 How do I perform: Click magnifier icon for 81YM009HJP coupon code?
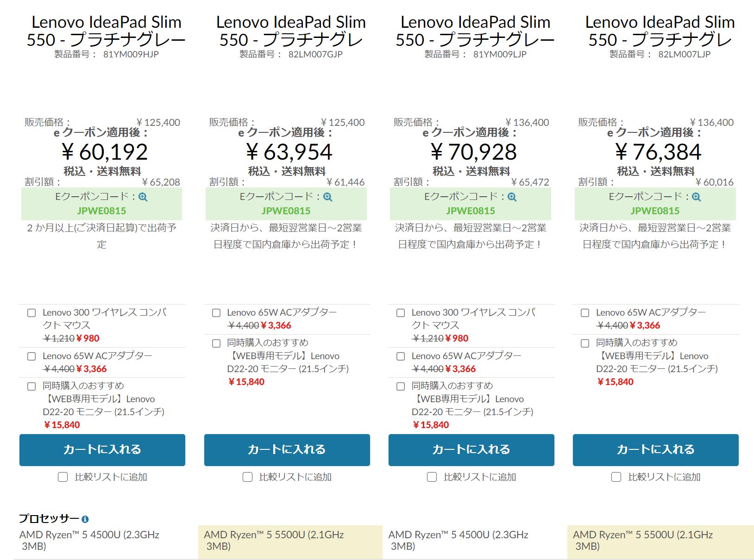point(143,197)
